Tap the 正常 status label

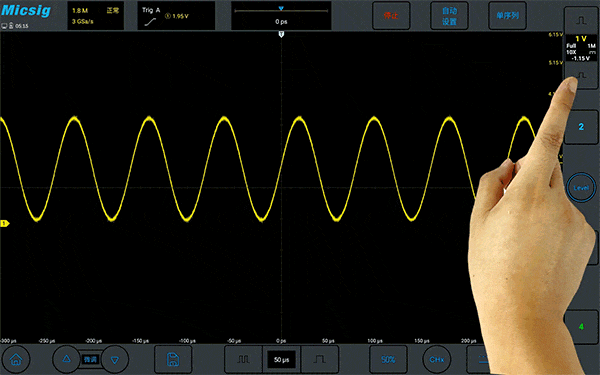point(112,11)
